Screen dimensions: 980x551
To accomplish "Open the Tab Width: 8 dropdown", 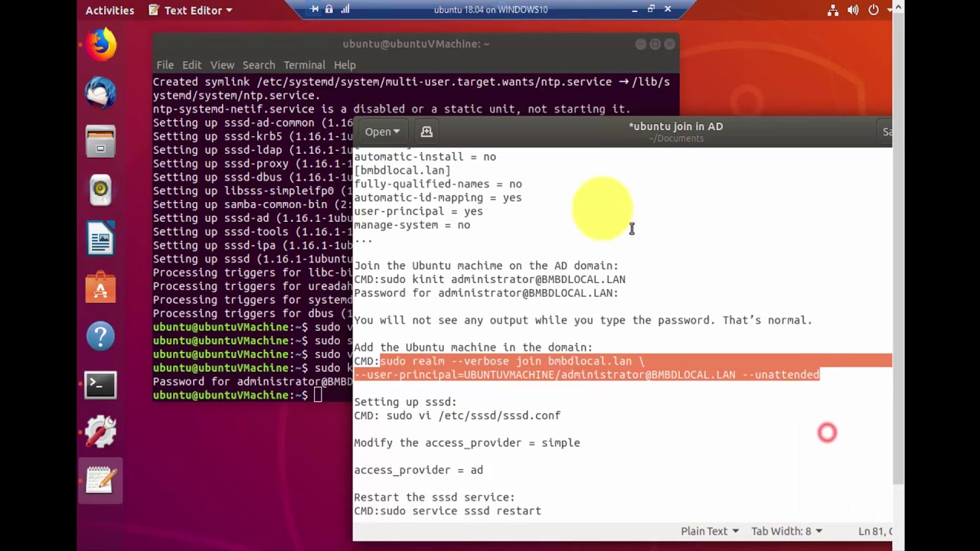I will click(x=786, y=531).
